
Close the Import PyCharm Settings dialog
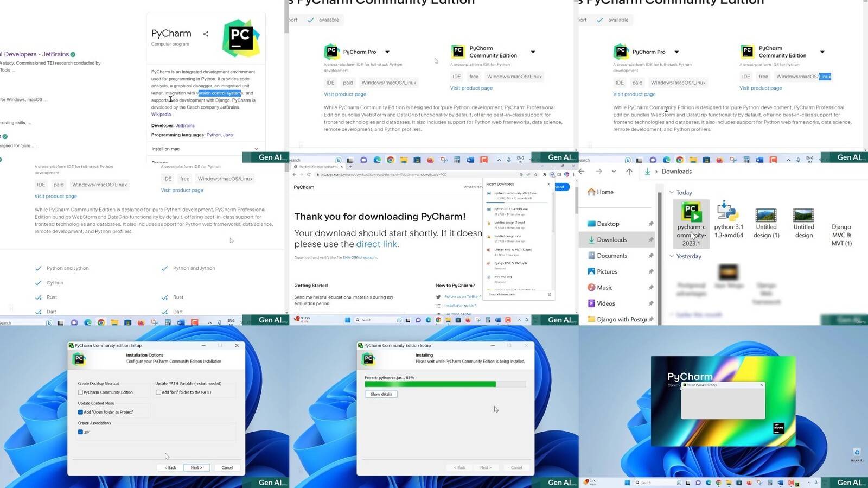[762, 385]
